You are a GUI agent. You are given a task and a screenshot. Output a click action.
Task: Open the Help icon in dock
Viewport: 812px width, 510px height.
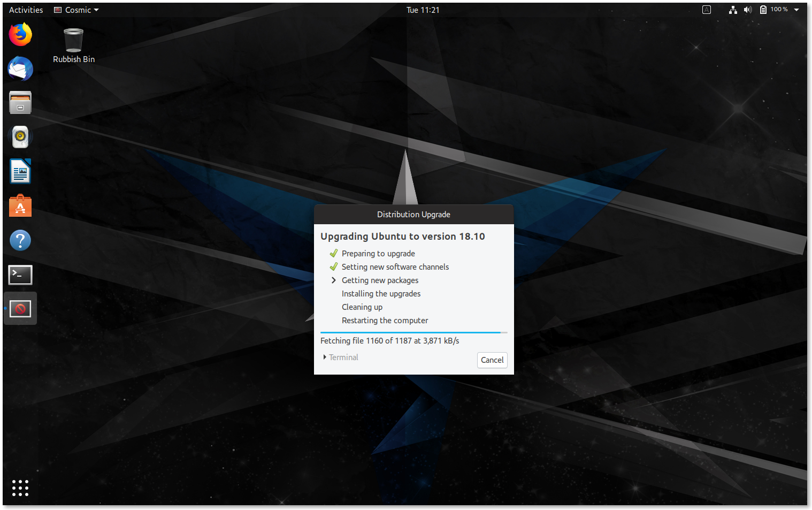tap(20, 240)
